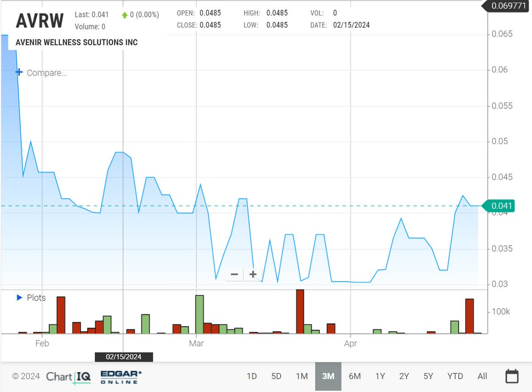The width and height of the screenshot is (532, 392).
Task: Select the 1M time range
Action: (302, 376)
